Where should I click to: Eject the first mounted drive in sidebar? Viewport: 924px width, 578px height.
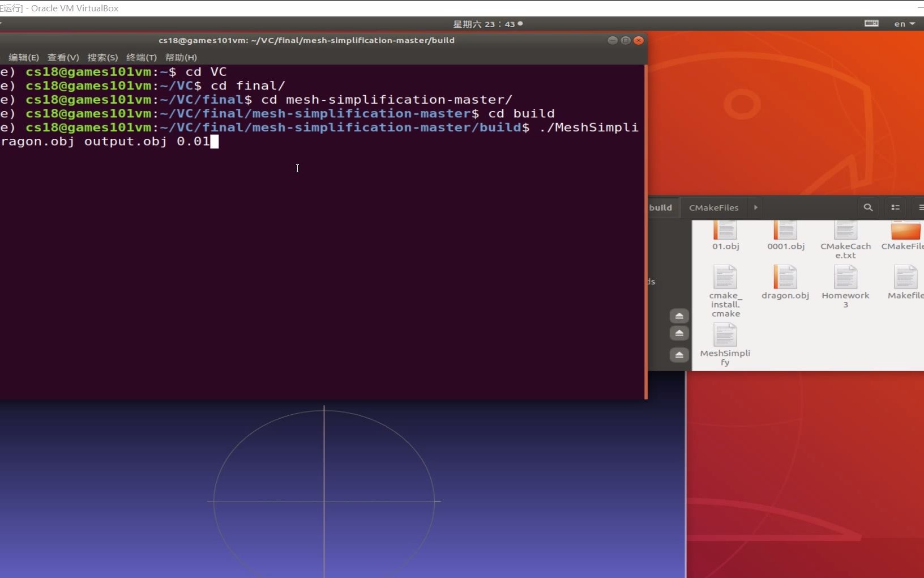click(x=679, y=316)
